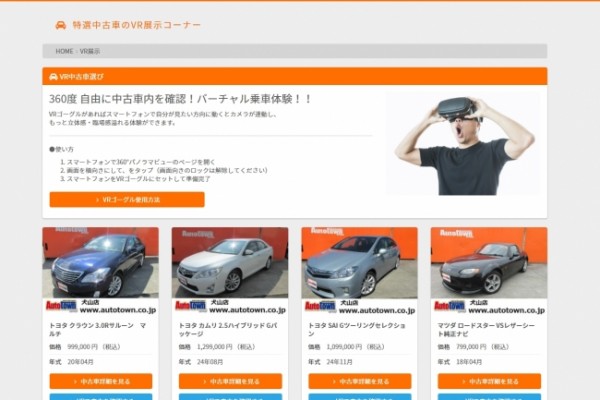Open the VRゴーグル使用方法 button

(127, 199)
